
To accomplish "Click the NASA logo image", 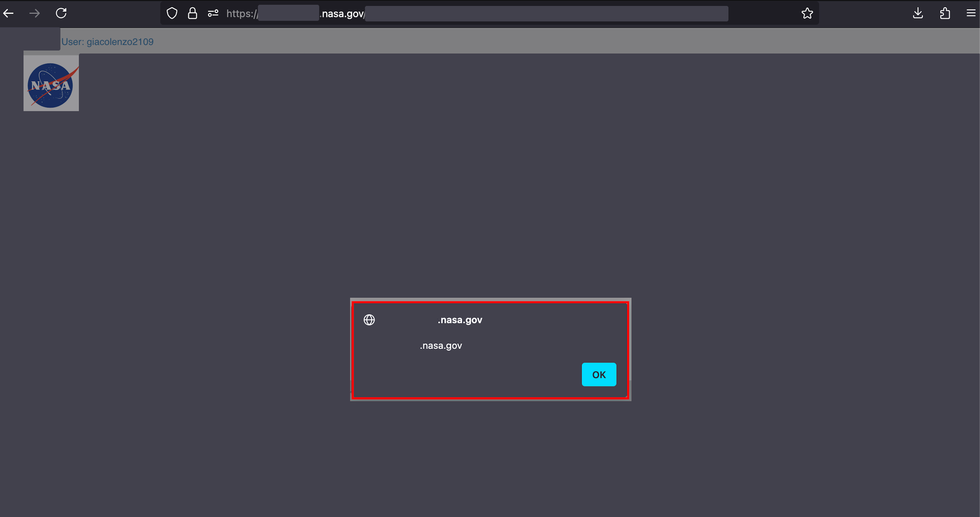I will tap(51, 83).
